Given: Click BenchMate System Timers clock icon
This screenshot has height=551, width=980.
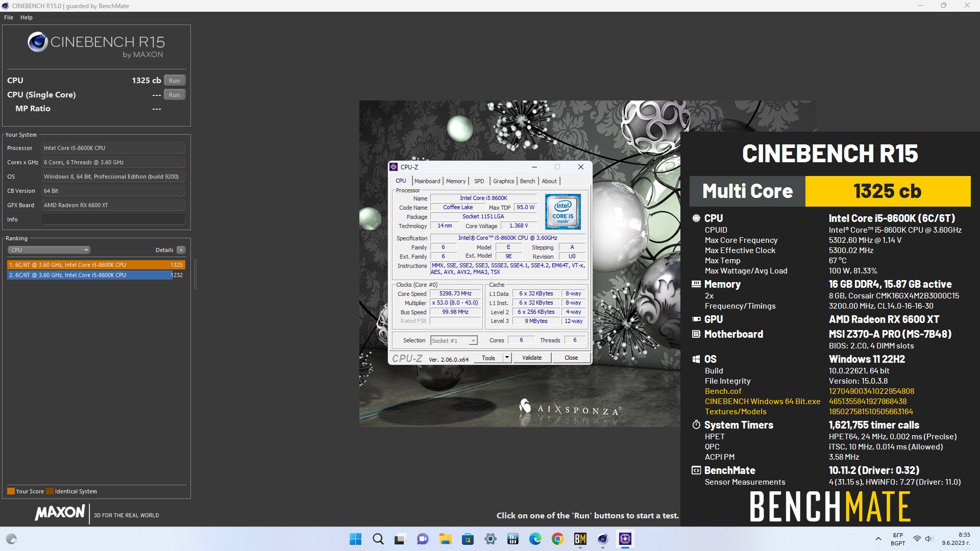Looking at the screenshot, I should point(696,425).
